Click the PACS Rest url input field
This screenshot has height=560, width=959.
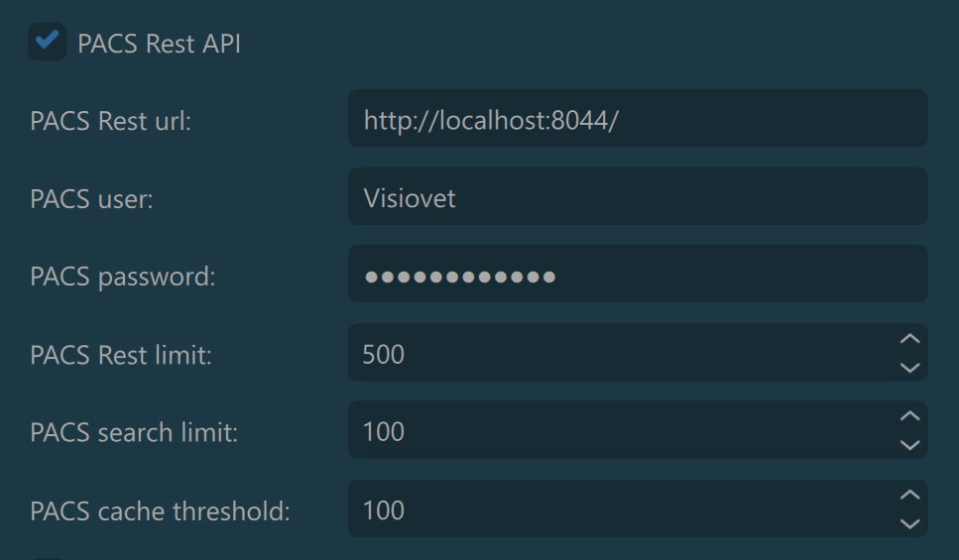pos(637,120)
